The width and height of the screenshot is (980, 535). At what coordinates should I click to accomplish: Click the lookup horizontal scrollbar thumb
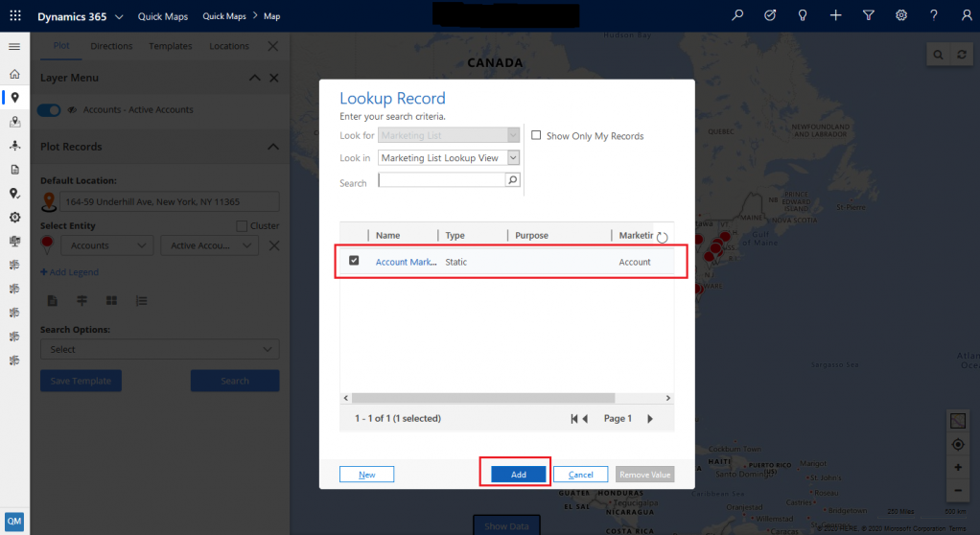(x=483, y=398)
